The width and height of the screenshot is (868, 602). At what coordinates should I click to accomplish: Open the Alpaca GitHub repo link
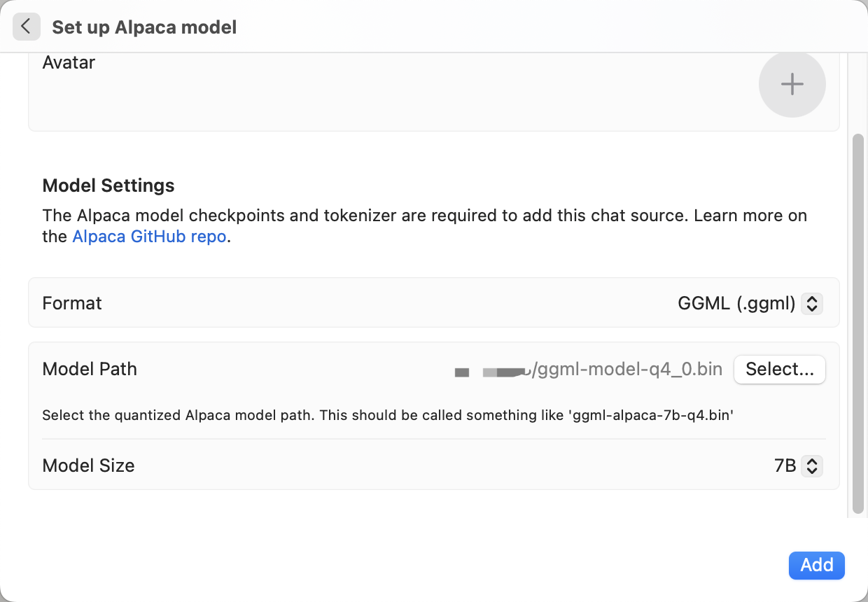[x=149, y=237]
